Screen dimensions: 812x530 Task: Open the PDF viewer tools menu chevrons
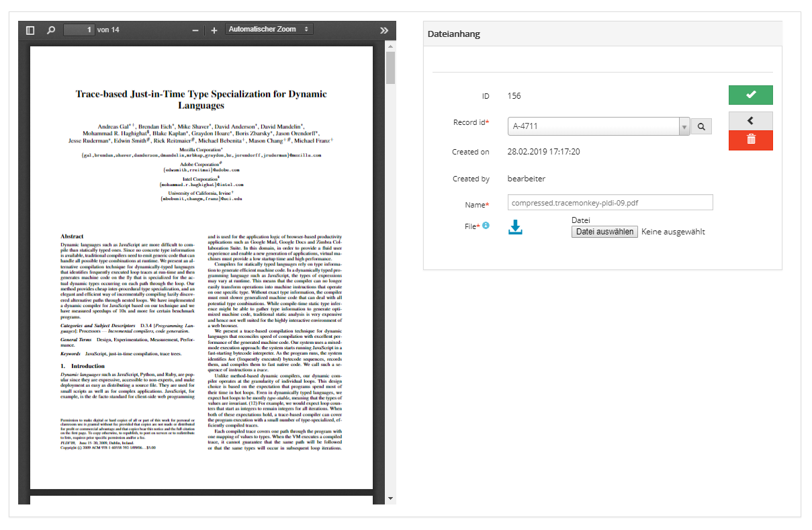coord(384,30)
